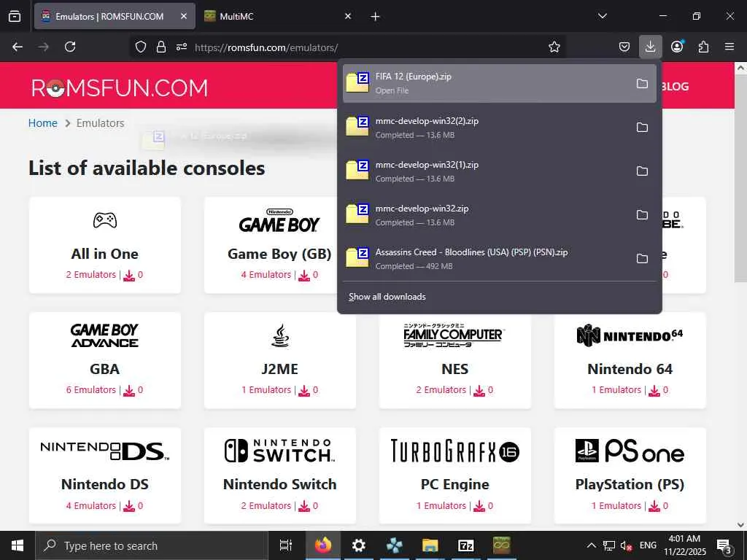The image size is (747, 560).
Task: Show hidden system tray icons
Action: [x=591, y=545]
